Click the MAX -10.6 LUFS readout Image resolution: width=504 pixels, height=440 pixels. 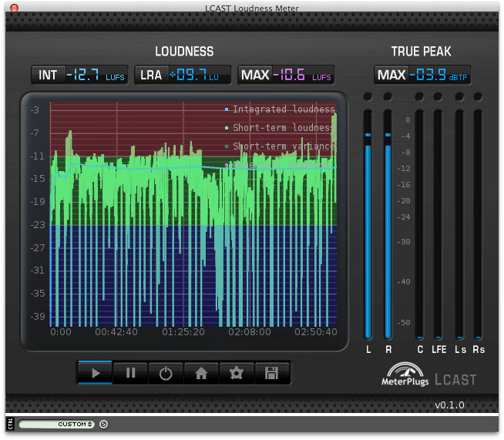(286, 75)
